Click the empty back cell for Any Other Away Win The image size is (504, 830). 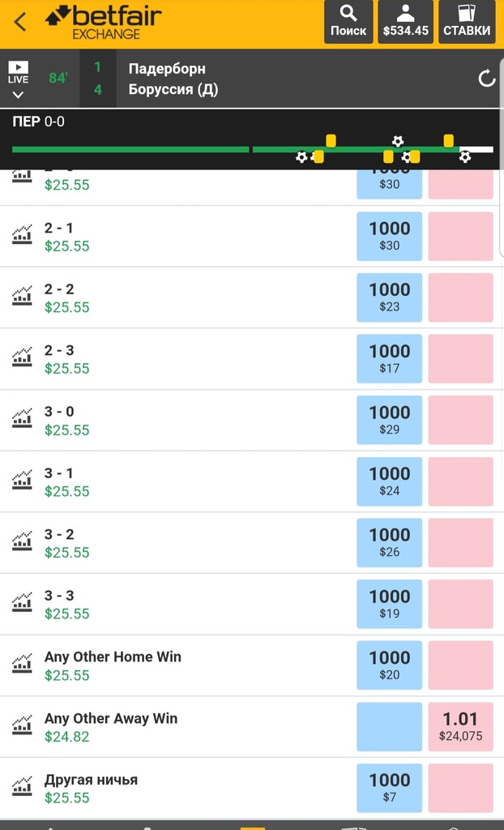coord(390,727)
